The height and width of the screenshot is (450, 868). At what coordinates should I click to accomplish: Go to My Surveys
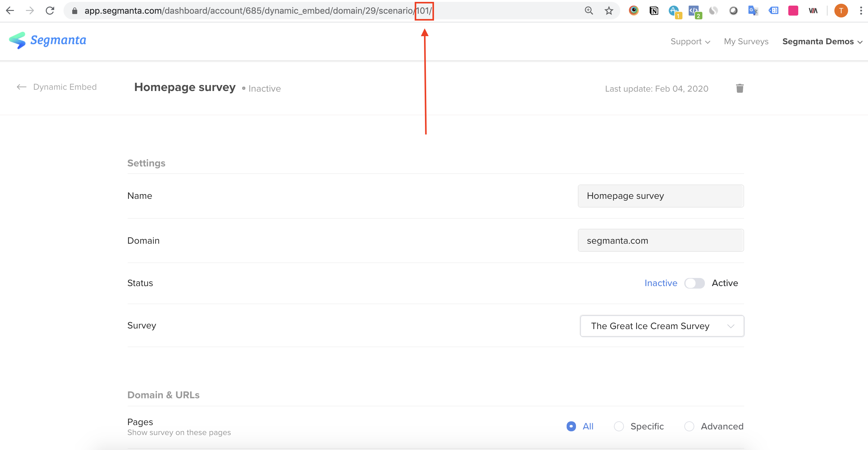pos(746,41)
